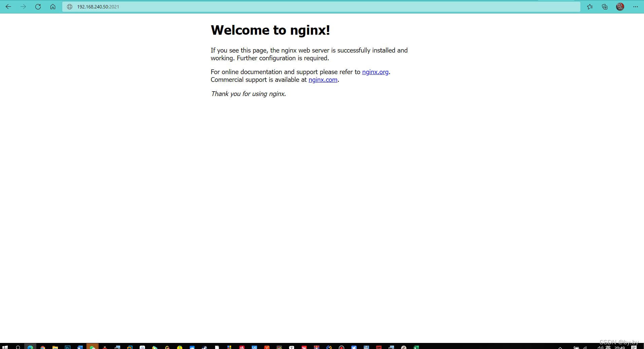Viewport: 644px width, 349px height.
Task: Open QQ penguin icon in taskbar
Action: [x=105, y=347]
